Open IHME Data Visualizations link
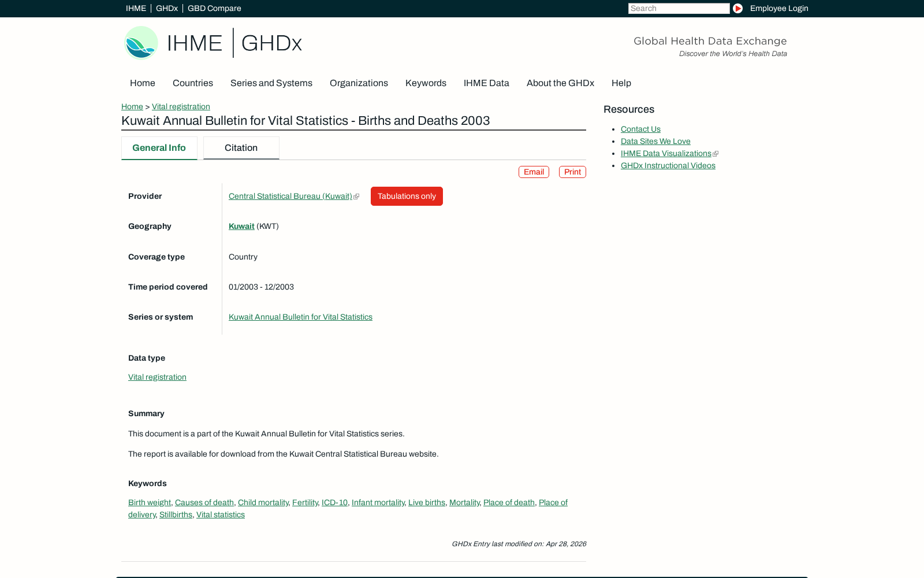Image resolution: width=924 pixels, height=578 pixels. click(x=666, y=154)
